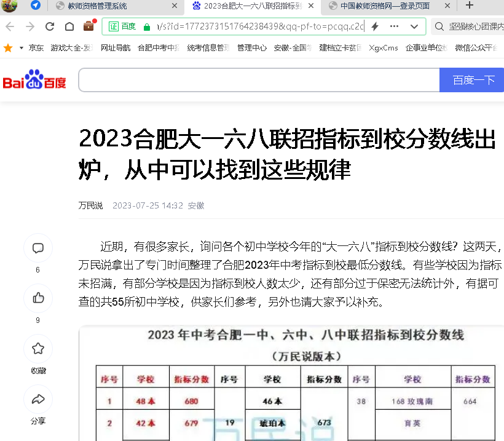Like the article with thumbs-up icon
The width and height of the screenshot is (504, 441).
point(38,298)
